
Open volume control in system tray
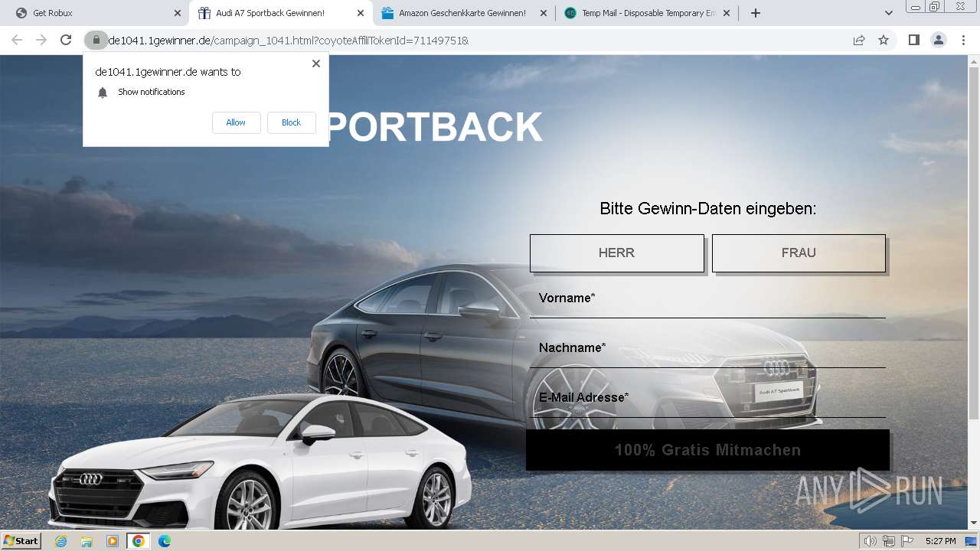(x=870, y=541)
